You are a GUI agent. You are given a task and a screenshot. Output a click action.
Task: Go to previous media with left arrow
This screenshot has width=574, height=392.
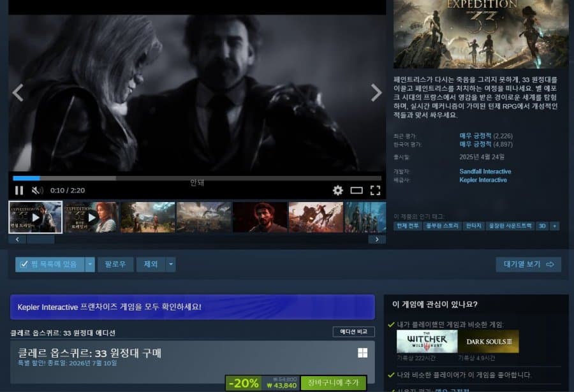click(18, 92)
